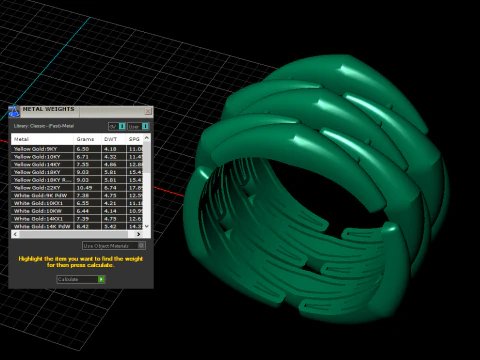This screenshot has height=360, width=480.
Task: Select the Yellow Gold:14KY row
Action: tap(77, 164)
